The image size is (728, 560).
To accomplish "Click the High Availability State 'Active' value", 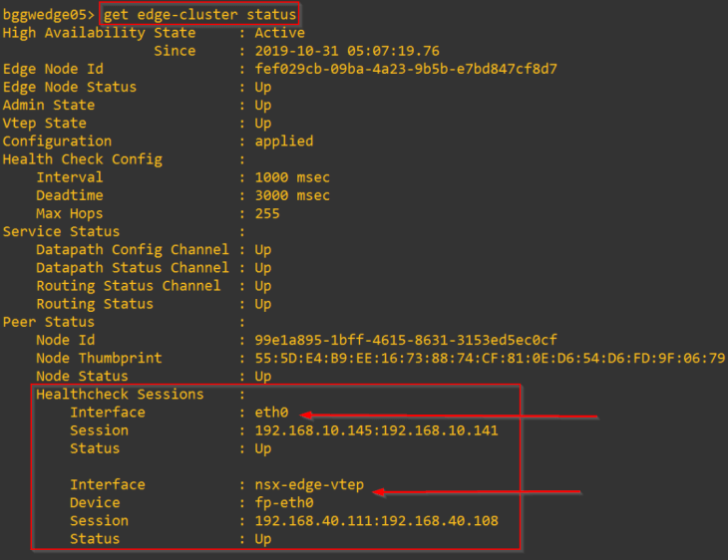I will tap(279, 33).
